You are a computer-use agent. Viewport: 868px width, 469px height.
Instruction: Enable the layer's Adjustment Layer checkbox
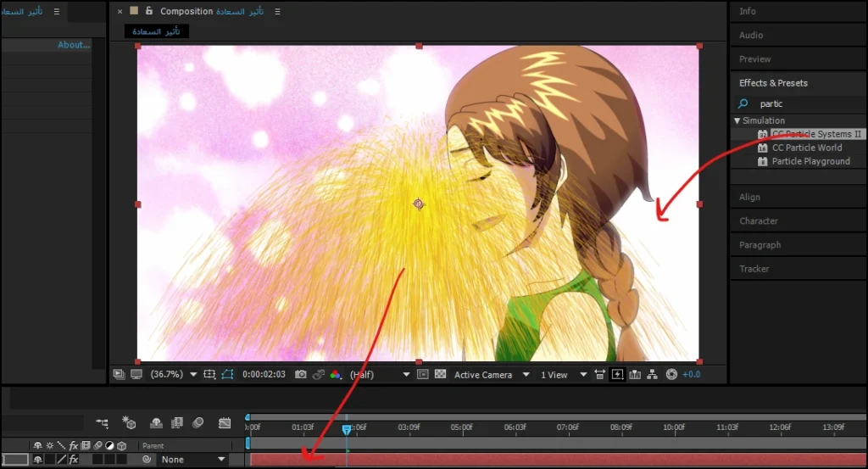[x=109, y=459]
